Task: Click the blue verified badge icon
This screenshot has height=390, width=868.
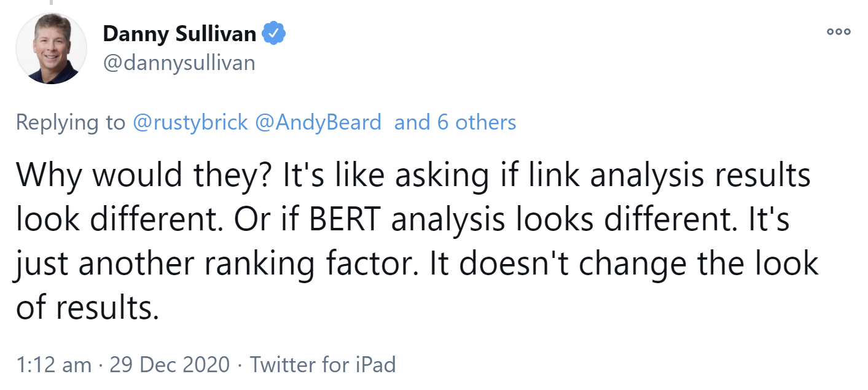Action: point(273,33)
